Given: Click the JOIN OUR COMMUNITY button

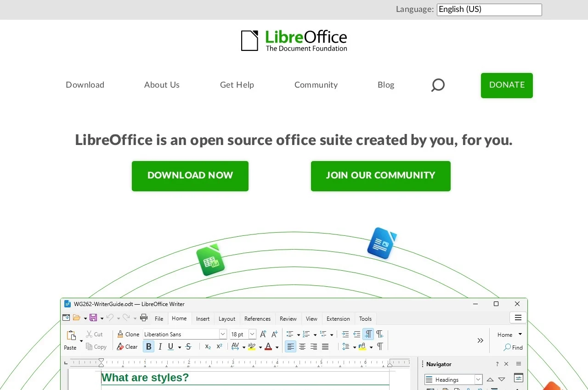Looking at the screenshot, I should (381, 176).
